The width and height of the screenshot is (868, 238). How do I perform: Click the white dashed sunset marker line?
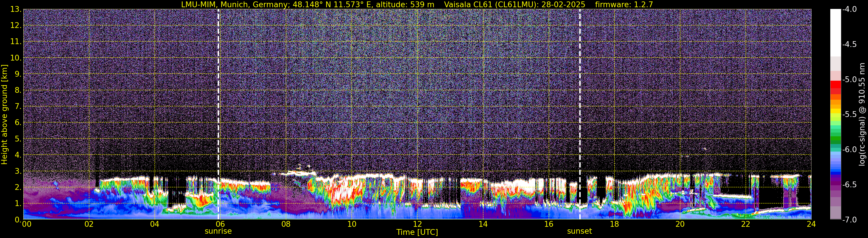[x=580, y=114]
